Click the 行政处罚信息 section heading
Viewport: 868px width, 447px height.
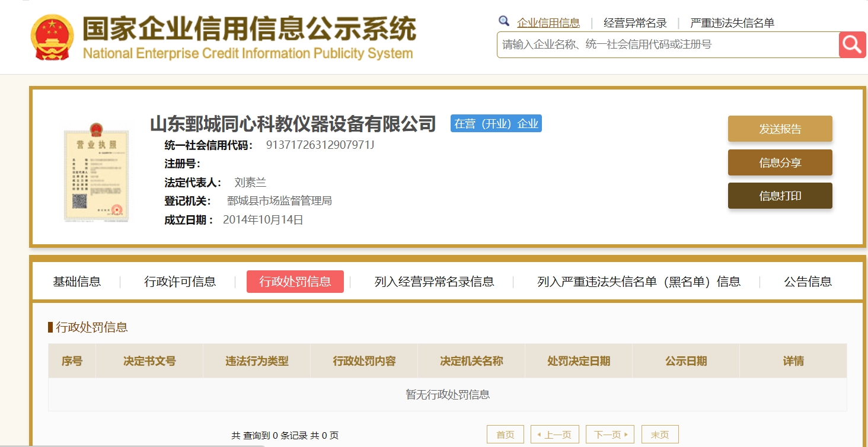click(92, 327)
